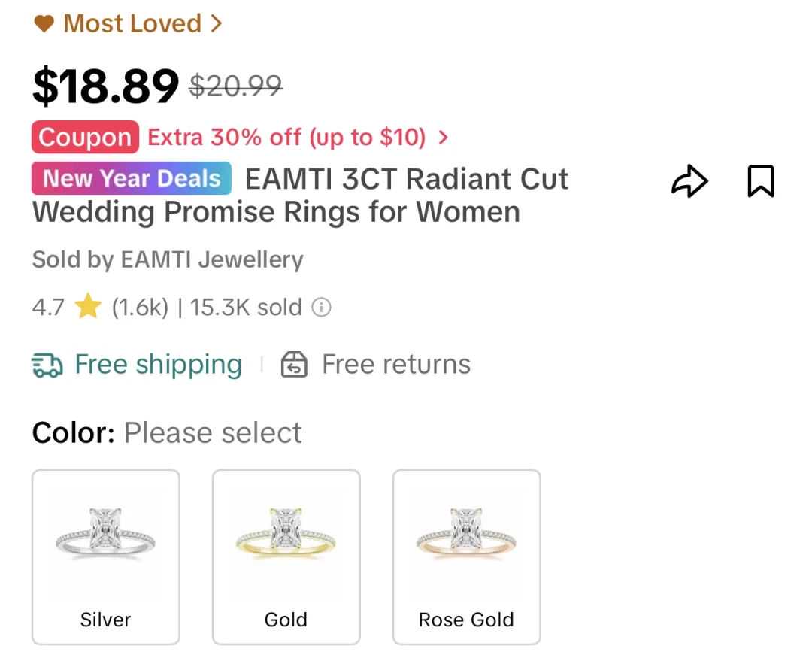Click the silver ring thumbnail image
Screen dimensions: 812x652
point(106,532)
